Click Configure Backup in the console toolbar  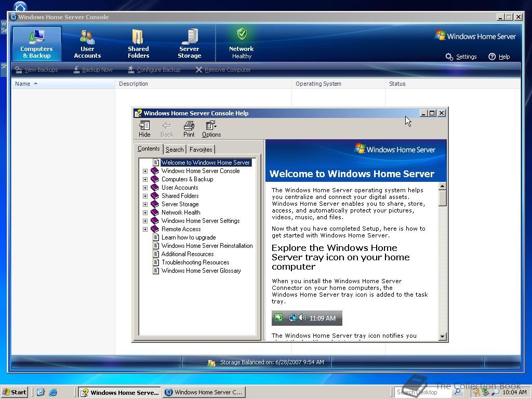[154, 70]
